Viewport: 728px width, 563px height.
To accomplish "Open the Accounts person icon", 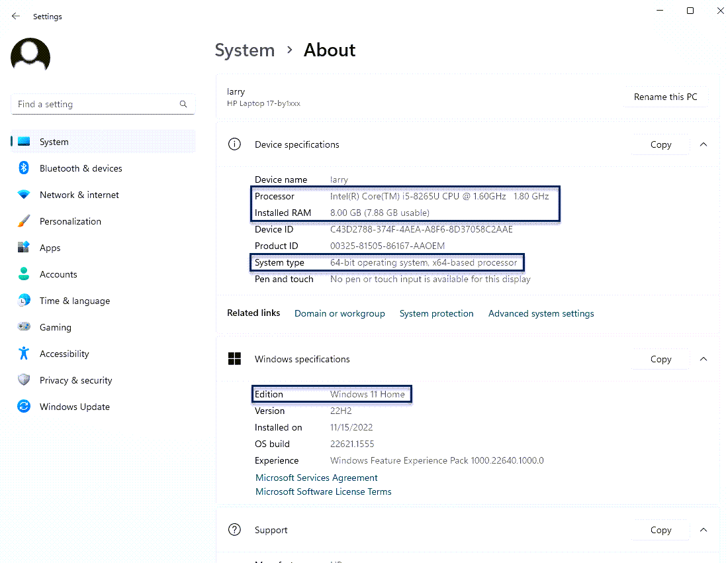I will [x=24, y=274].
